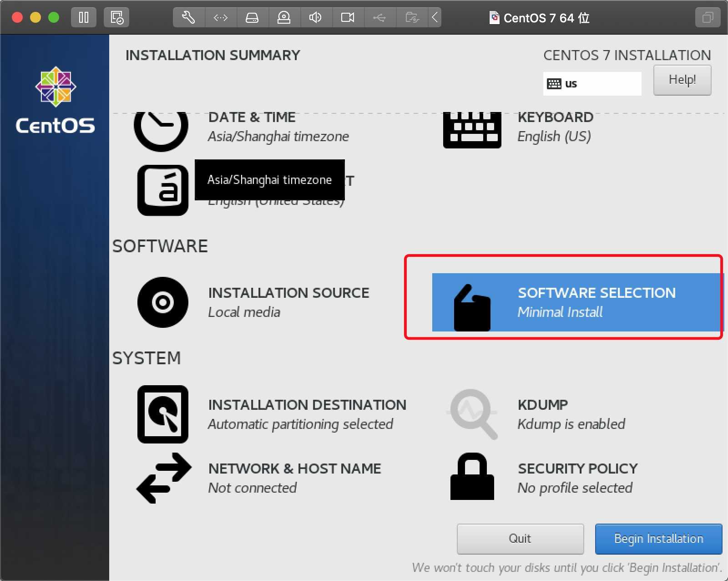
Task: Select SECURITY POLICY label
Action: point(578,469)
